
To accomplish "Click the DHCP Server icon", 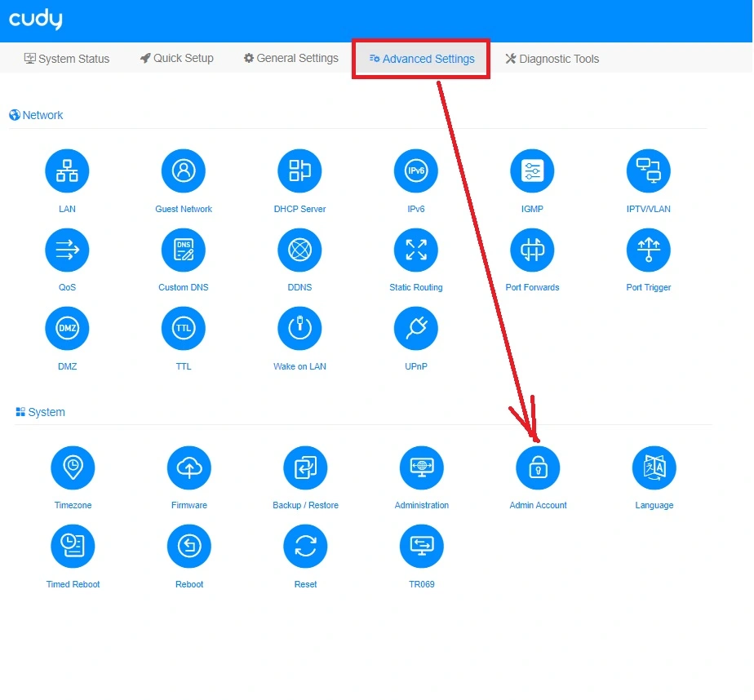I will click(299, 171).
